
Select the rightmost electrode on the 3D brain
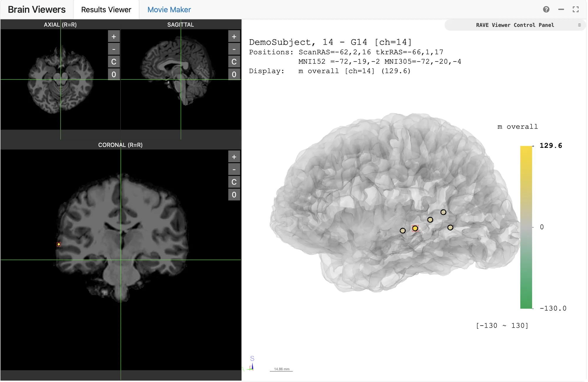pos(450,227)
